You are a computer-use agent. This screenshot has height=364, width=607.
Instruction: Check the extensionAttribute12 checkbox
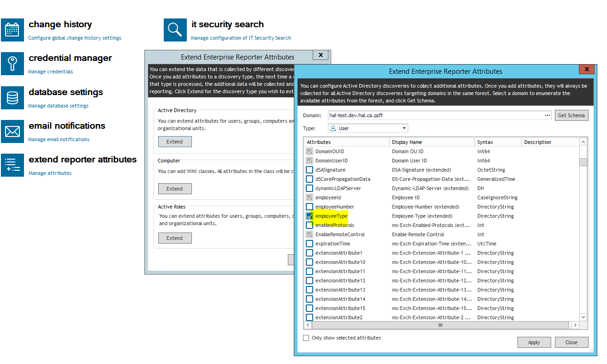pos(309,280)
